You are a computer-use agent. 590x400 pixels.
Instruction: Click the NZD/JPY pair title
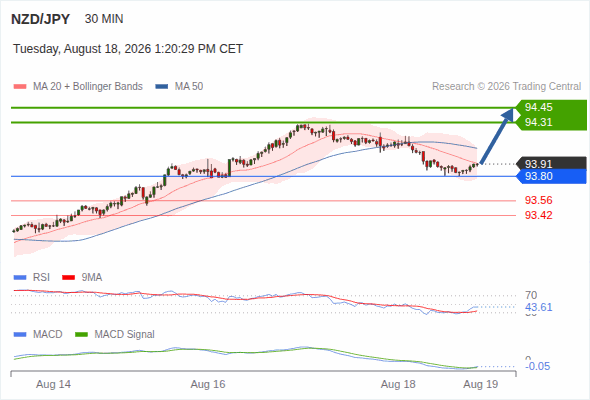(41, 19)
